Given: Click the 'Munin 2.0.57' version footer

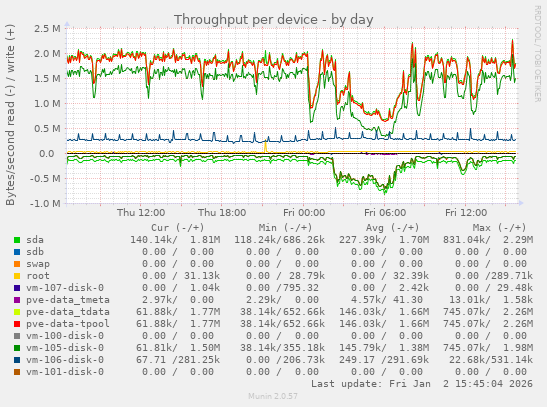Looking at the screenshot, I should (273, 396).
